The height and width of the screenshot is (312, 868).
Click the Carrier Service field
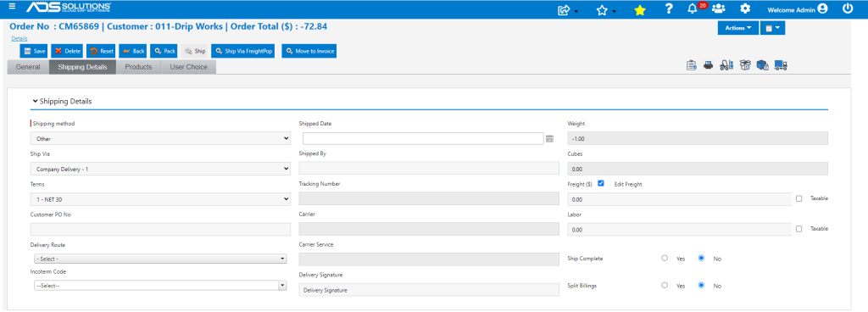tap(429, 259)
